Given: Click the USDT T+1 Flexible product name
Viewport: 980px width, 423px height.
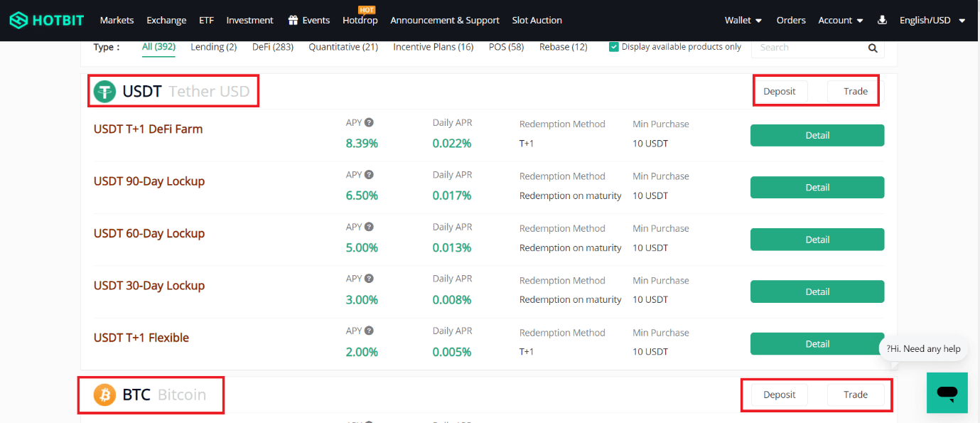Looking at the screenshot, I should click(141, 338).
